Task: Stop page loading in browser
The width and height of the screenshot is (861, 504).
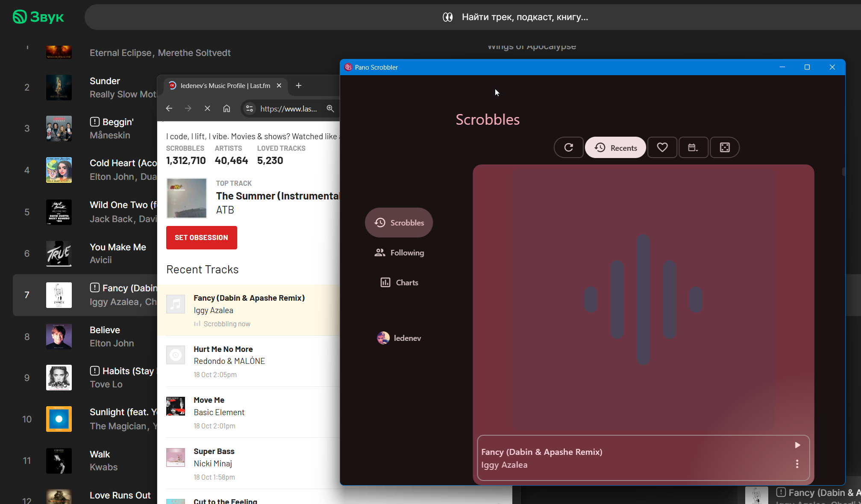Action: pos(207,108)
